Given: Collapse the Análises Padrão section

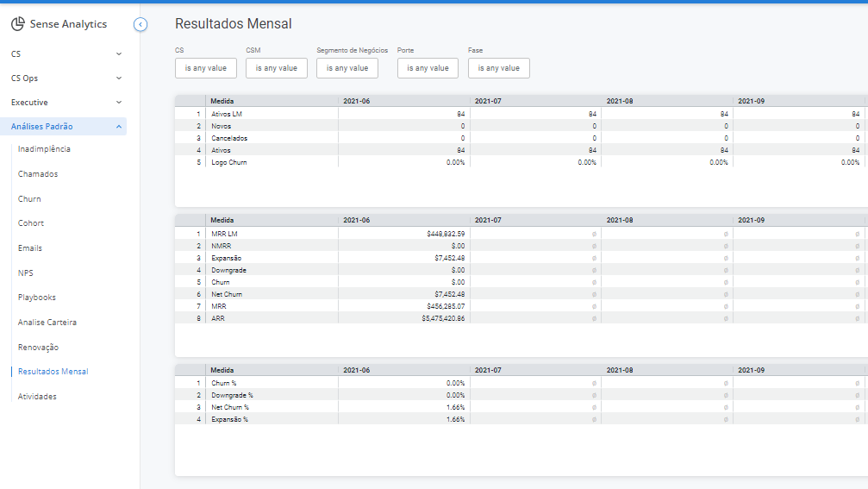Looking at the screenshot, I should pos(63,126).
